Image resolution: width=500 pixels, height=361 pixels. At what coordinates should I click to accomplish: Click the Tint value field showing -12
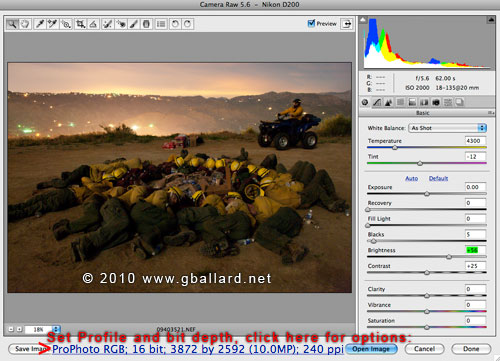tap(475, 156)
